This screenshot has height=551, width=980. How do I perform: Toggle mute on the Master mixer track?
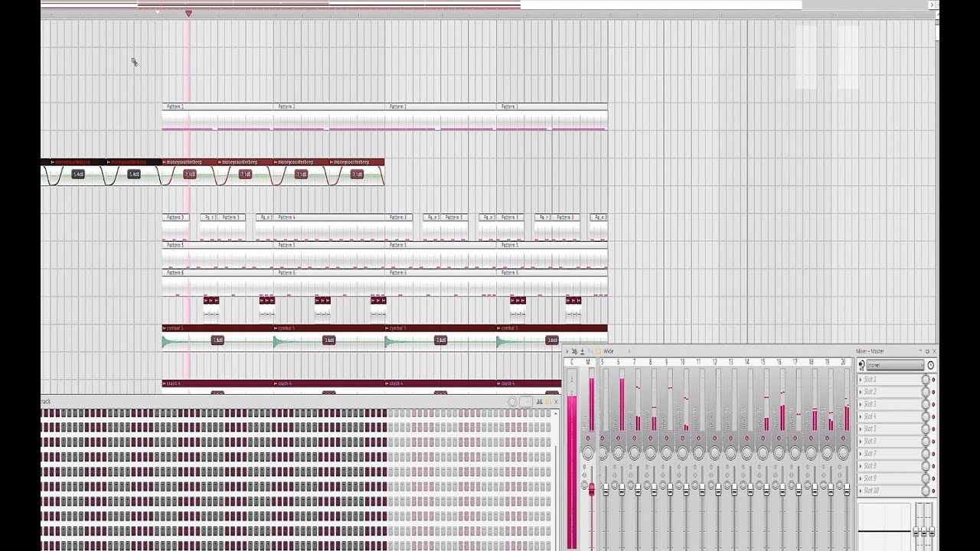pos(588,439)
